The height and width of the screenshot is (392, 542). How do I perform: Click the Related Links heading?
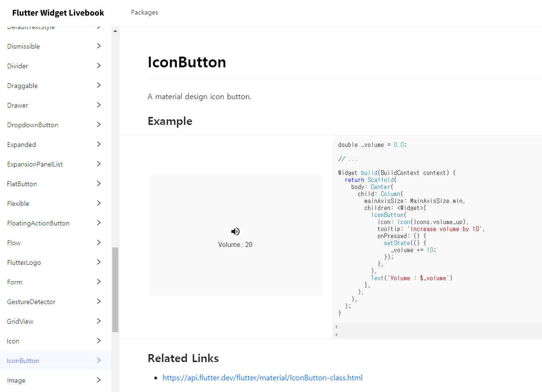183,358
